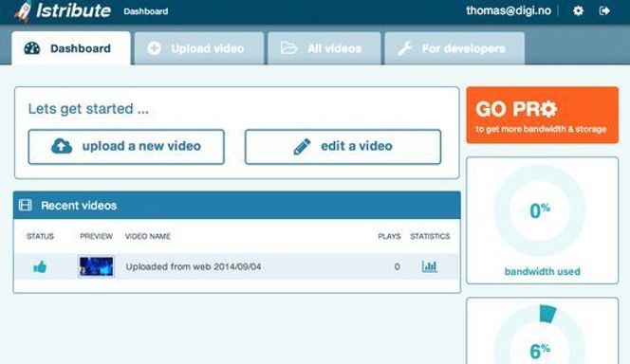Select the Dashboard tab

[71, 48]
